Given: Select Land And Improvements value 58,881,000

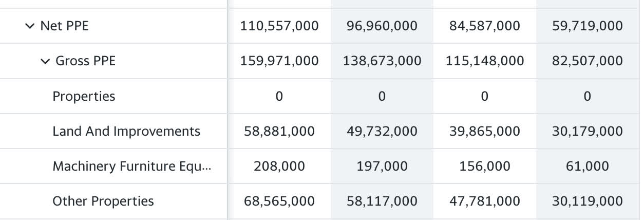Looking at the screenshot, I should coord(279,131).
